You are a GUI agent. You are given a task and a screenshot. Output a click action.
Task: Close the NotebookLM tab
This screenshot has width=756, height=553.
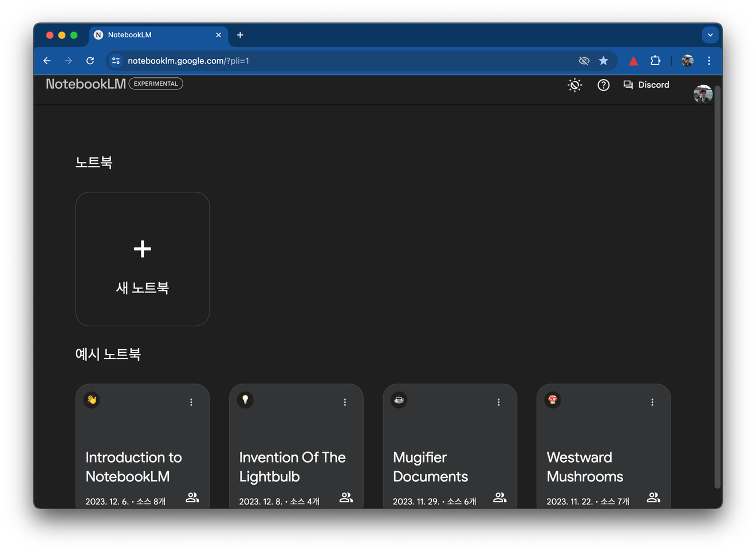pyautogui.click(x=218, y=35)
